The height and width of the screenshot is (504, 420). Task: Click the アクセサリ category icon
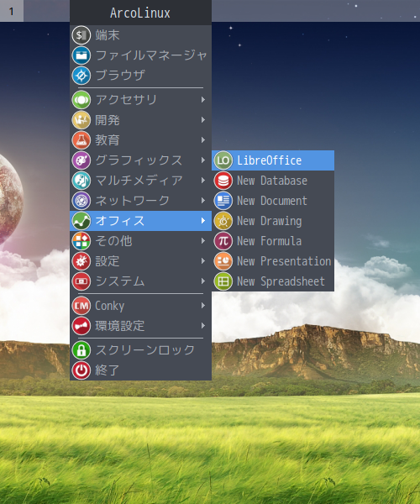(81, 100)
